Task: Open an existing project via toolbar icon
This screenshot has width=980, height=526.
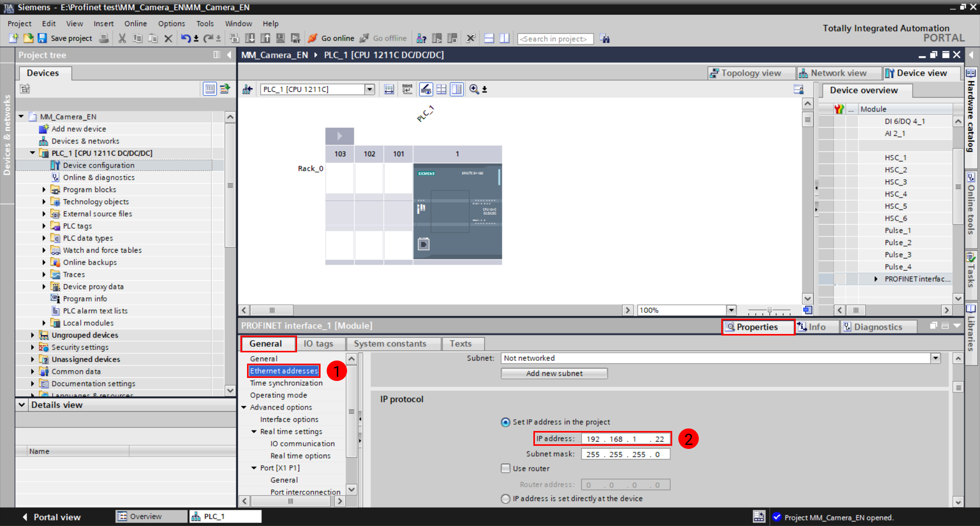Action: pos(28,38)
